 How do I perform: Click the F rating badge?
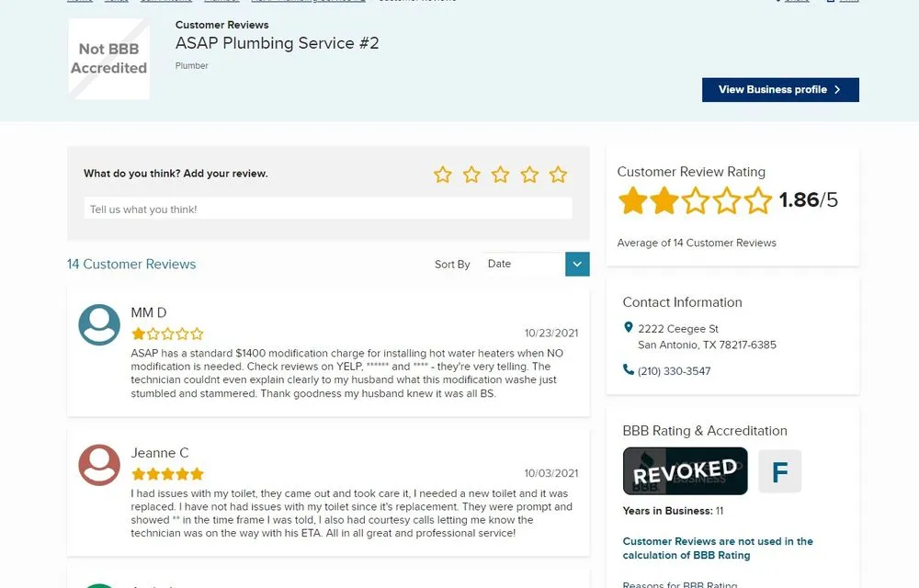[780, 470]
